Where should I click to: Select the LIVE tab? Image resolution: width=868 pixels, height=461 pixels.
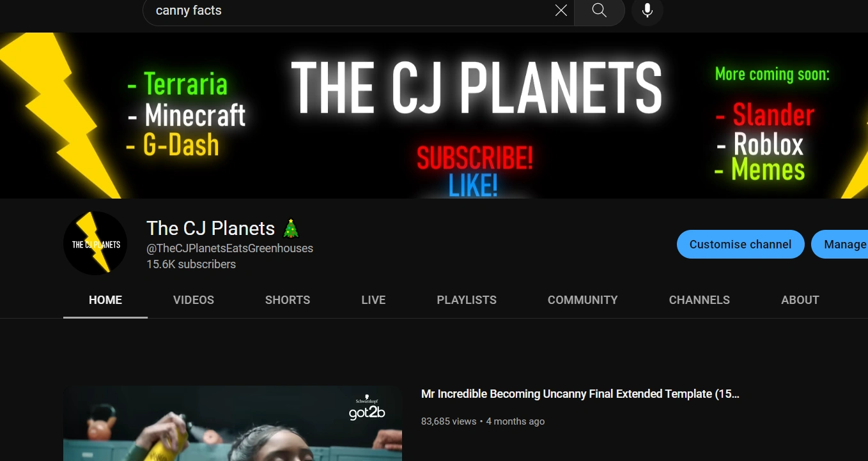pos(373,299)
